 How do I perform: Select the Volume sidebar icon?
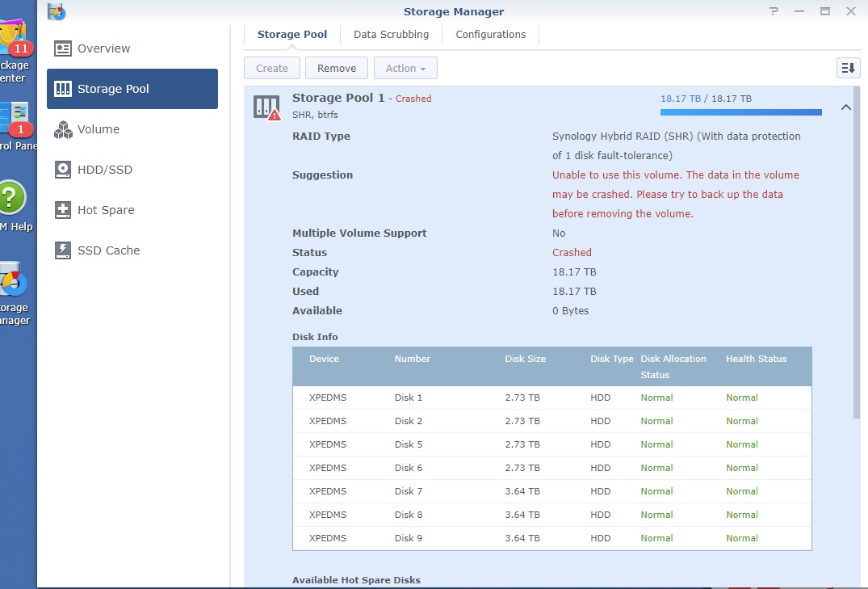[x=62, y=129]
